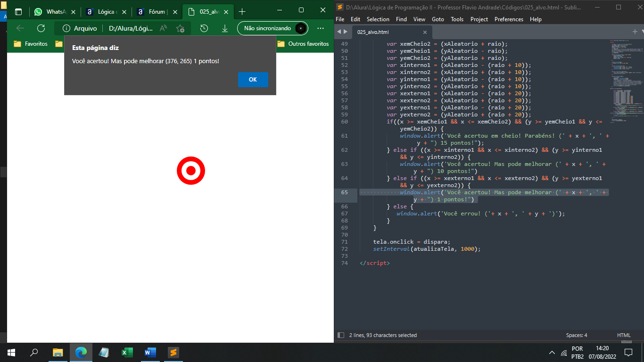644x362 pixels.
Task: Activate the read aloud icon in address bar
Action: coord(164,28)
